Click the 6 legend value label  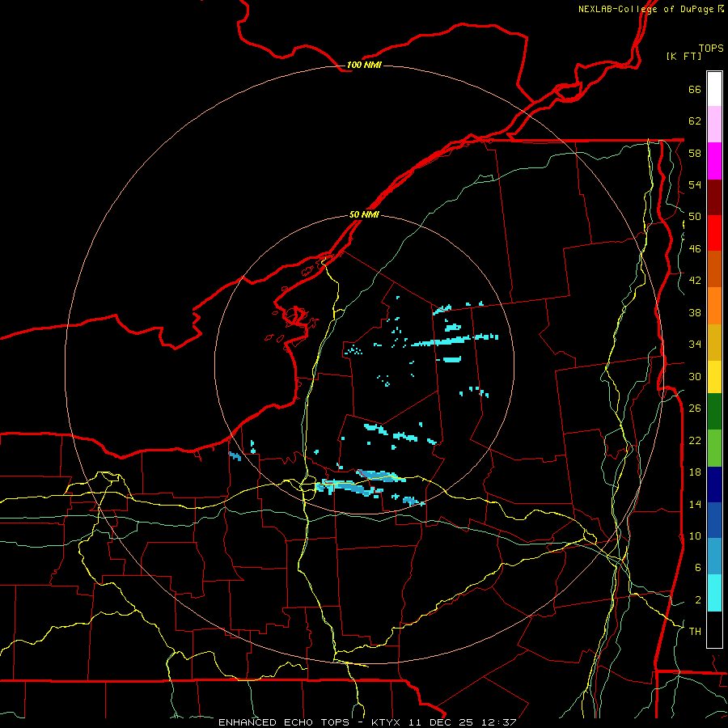(698, 567)
